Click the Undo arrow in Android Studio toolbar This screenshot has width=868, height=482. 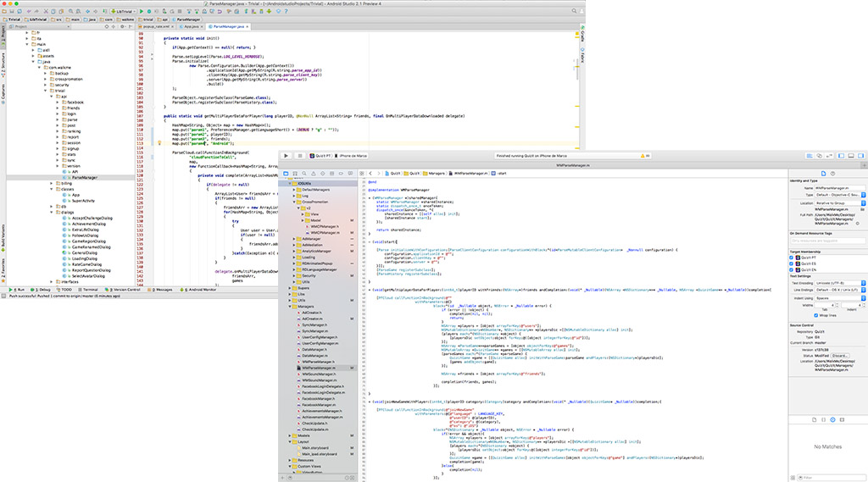tap(29, 11)
